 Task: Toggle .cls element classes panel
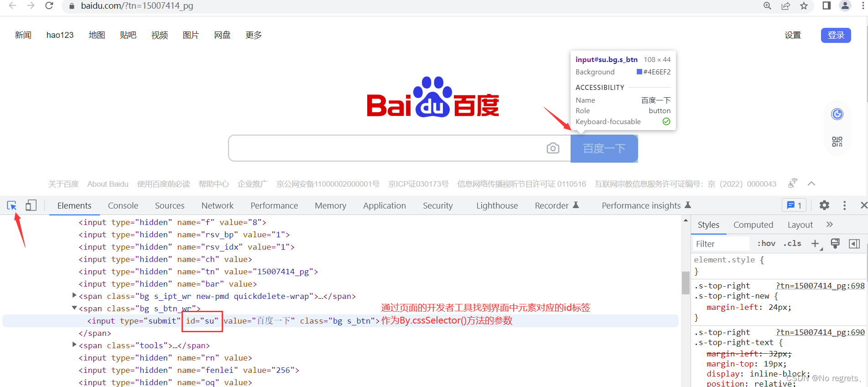792,244
